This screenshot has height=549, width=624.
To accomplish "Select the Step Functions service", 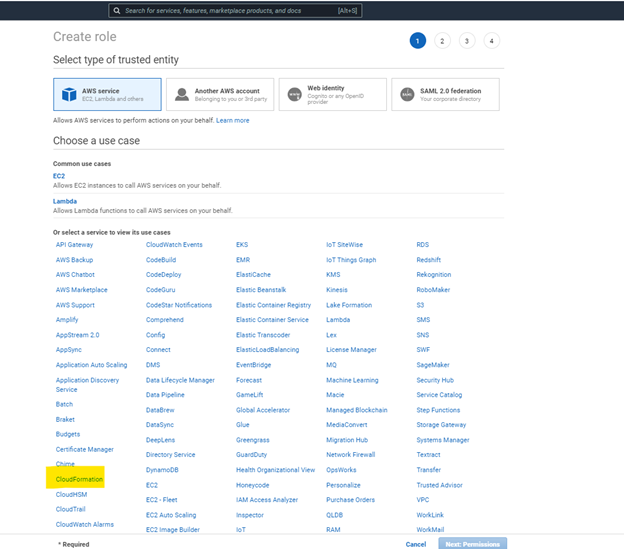I will 438,410.
